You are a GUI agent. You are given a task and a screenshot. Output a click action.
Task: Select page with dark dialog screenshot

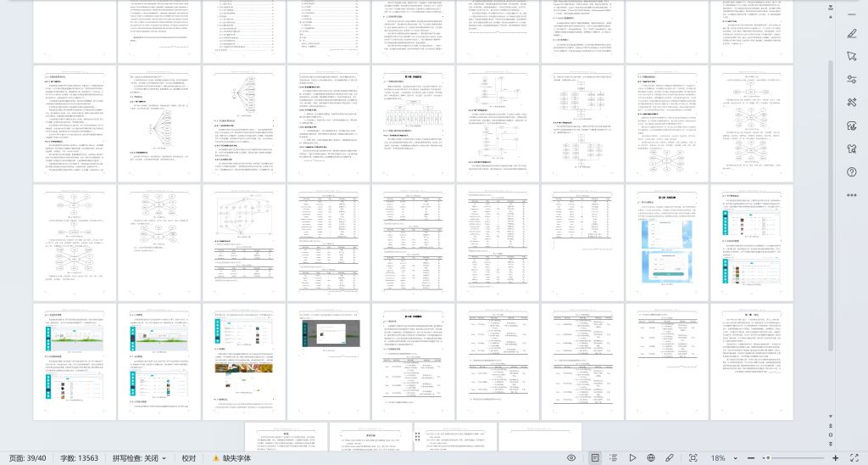pyautogui.click(x=329, y=361)
